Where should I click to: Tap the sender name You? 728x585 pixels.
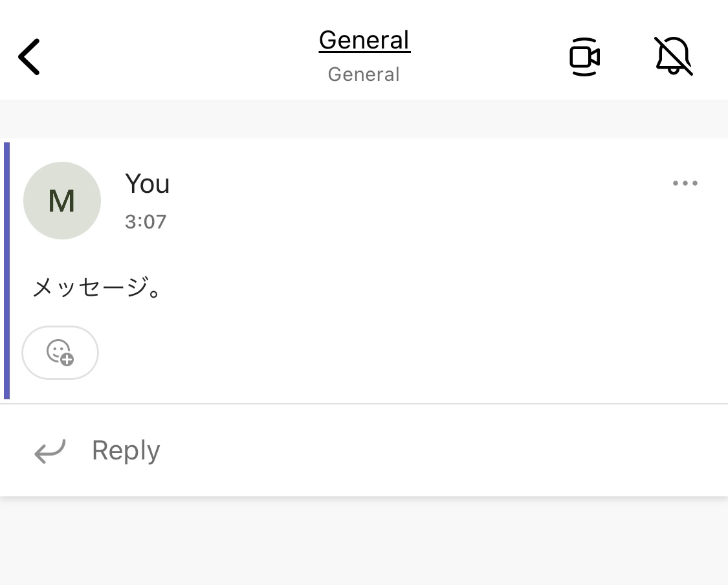(147, 183)
